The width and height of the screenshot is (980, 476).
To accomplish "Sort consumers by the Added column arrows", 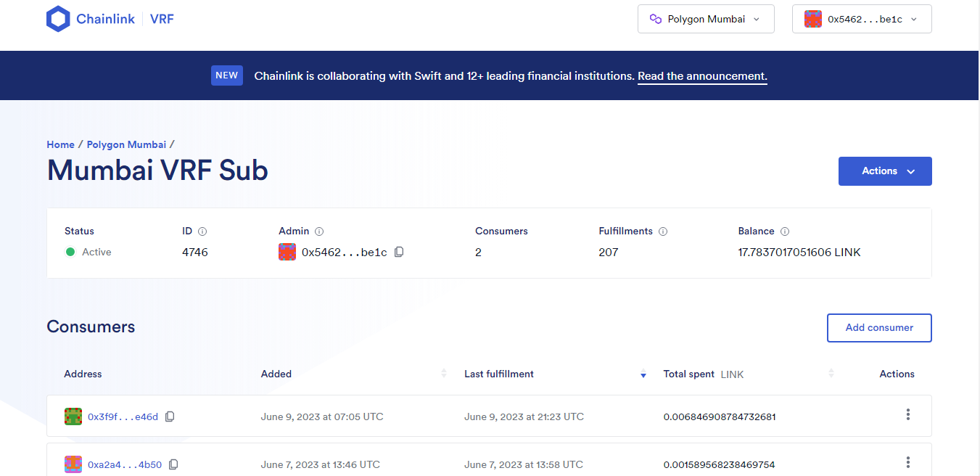I will 444,373.
